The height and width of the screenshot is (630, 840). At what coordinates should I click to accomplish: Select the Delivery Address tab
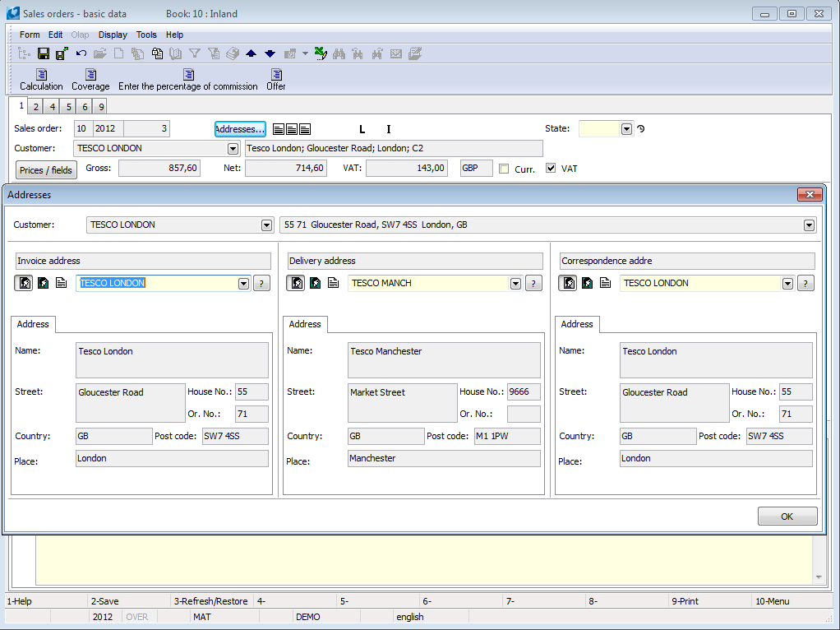pos(305,324)
